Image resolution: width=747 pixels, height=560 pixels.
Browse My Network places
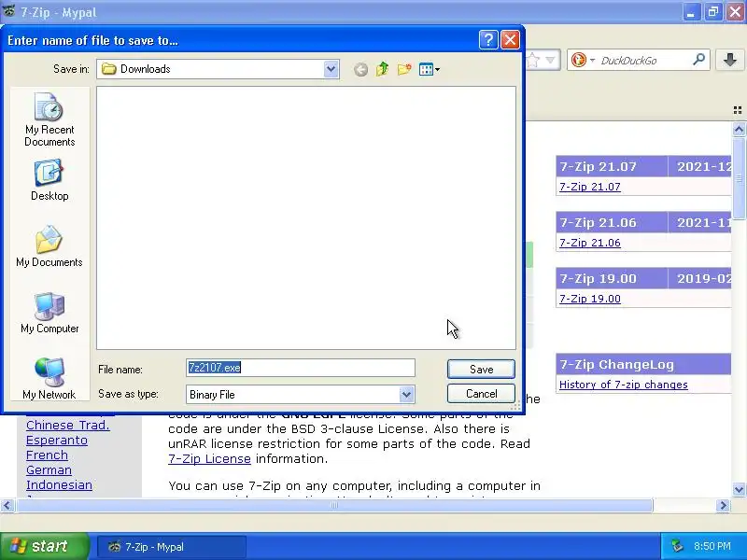pyautogui.click(x=49, y=379)
